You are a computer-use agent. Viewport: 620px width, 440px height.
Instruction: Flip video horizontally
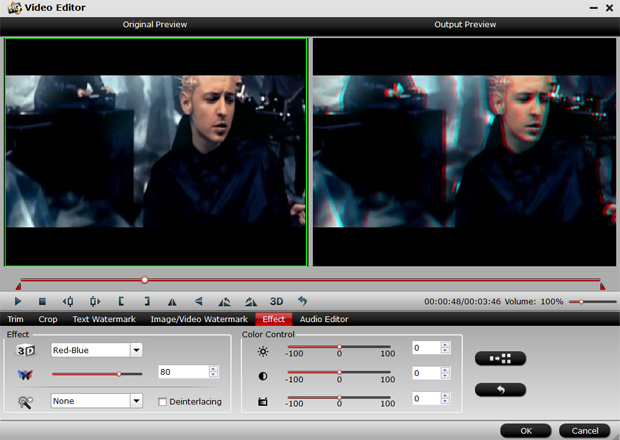[172, 302]
